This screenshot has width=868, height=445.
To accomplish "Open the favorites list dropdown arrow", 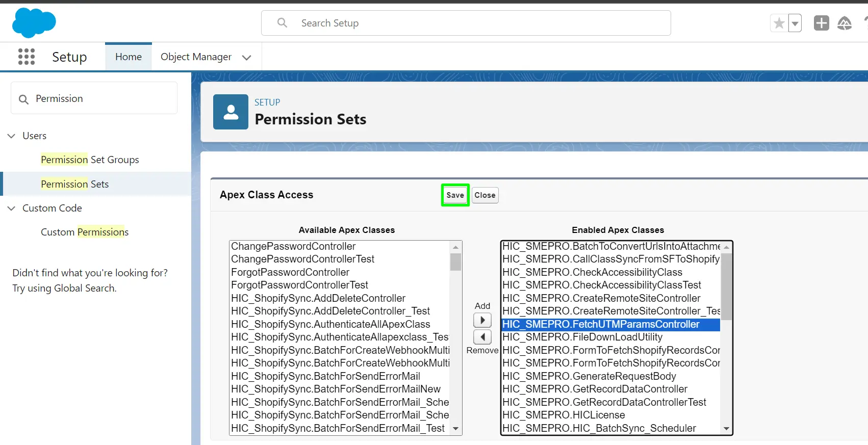I will pos(795,23).
